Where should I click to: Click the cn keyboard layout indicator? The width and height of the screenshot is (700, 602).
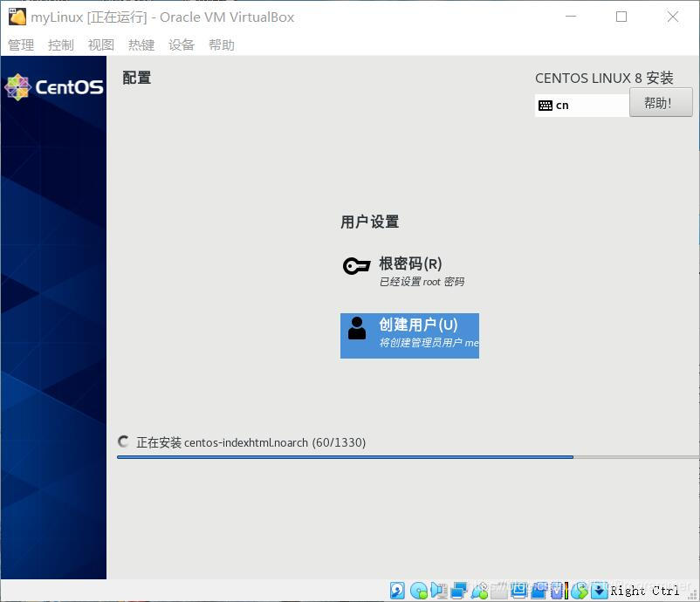click(581, 106)
